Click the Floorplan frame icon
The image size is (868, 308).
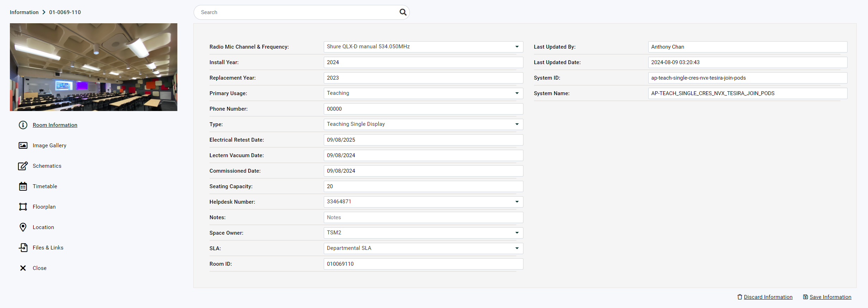23,207
